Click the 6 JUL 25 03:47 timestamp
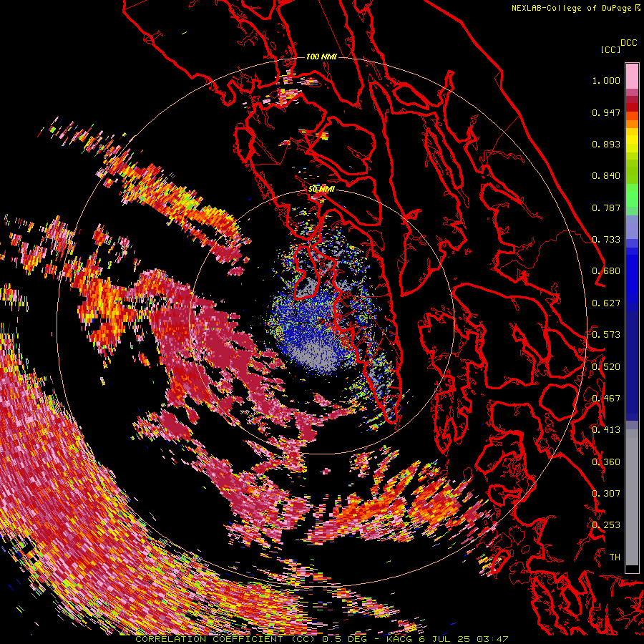 pyautogui.click(x=463, y=639)
